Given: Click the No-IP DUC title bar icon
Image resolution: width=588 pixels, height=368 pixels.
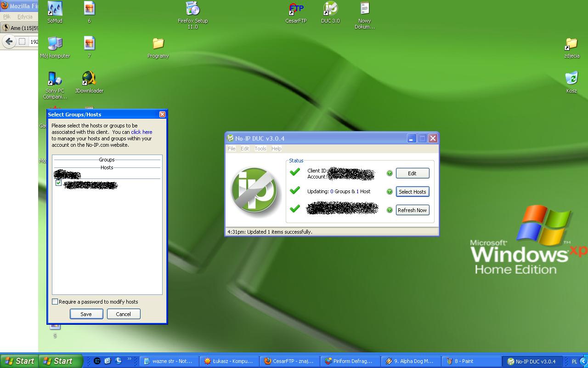Looking at the screenshot, I should [231, 138].
